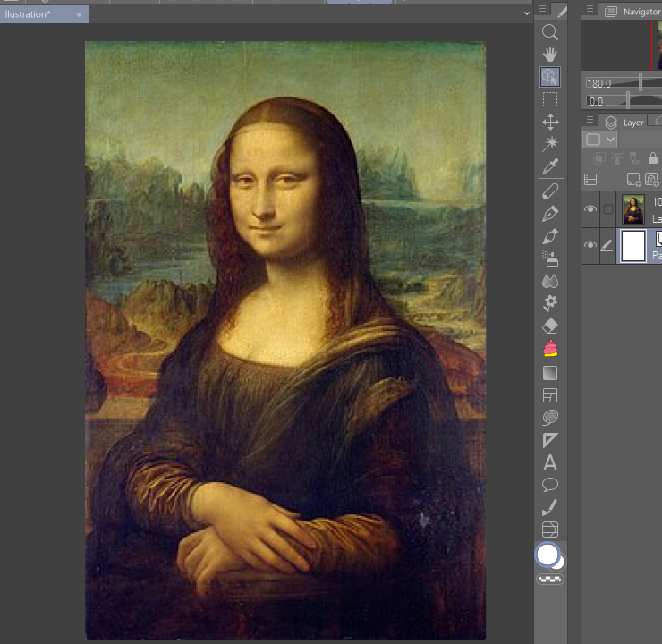
Task: Select the lasso fill figure tool
Action: [550, 418]
